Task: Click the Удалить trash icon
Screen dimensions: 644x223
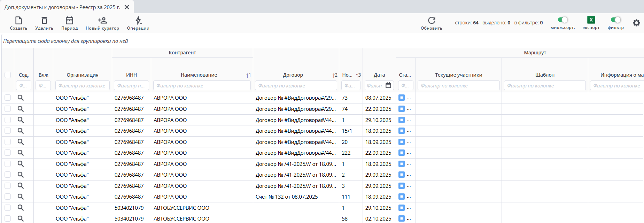Action: coord(44,21)
